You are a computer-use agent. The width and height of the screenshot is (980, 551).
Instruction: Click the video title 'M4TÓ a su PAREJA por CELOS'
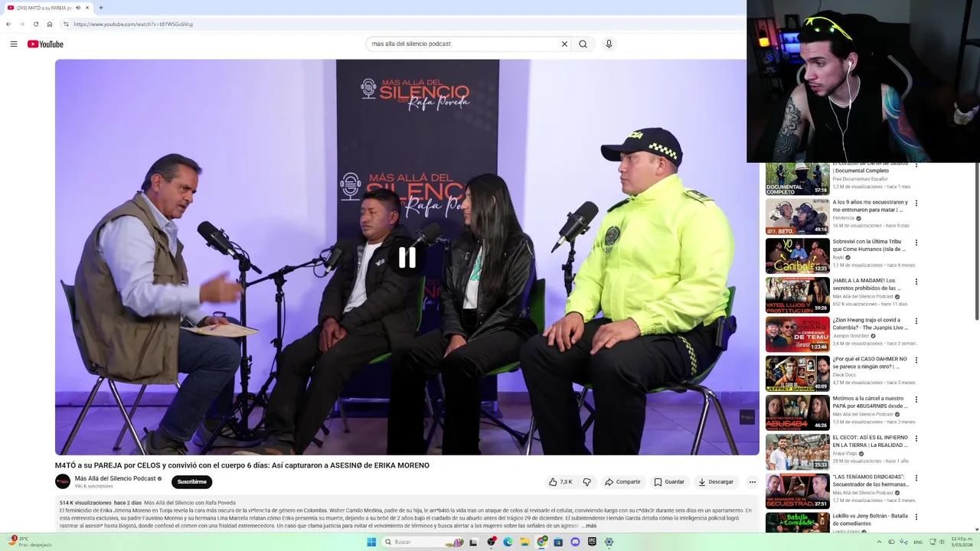tap(242, 465)
